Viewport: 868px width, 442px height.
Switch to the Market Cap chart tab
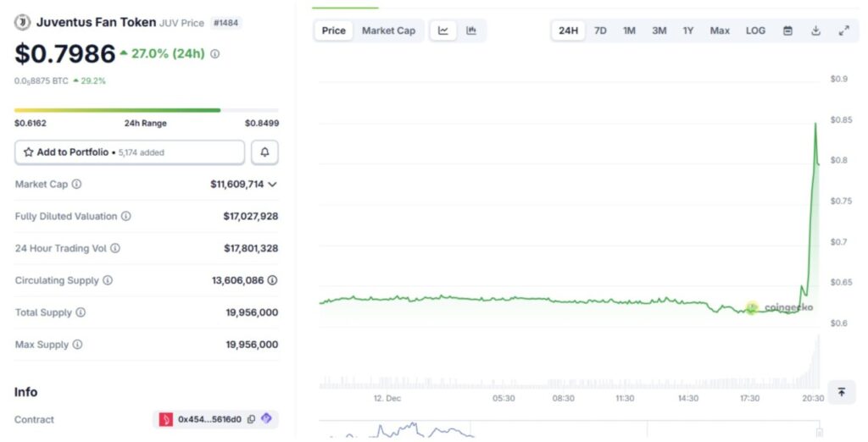point(388,30)
